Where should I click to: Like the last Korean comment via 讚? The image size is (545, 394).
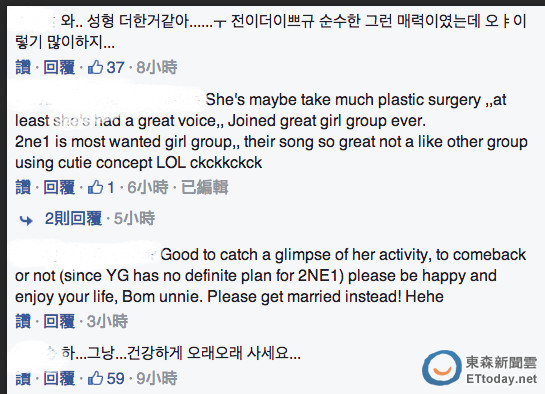coord(23,378)
